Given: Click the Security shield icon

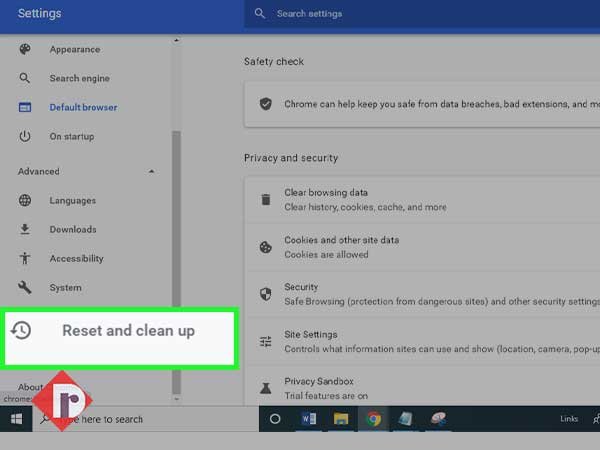Looking at the screenshot, I should pos(266,294).
